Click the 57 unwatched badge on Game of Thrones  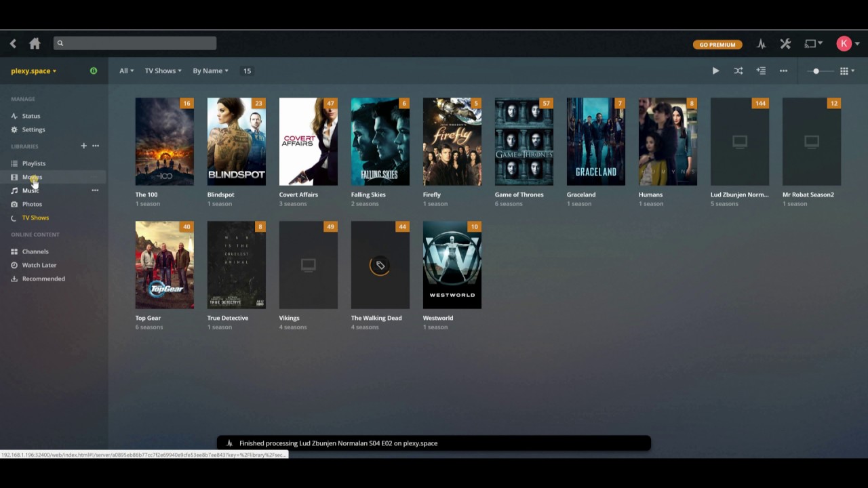(546, 103)
